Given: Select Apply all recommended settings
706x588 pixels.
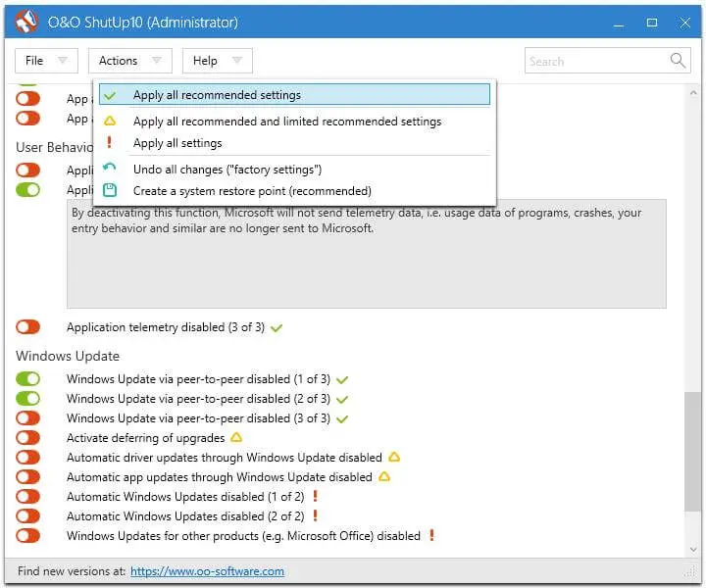Looking at the screenshot, I should [294, 94].
